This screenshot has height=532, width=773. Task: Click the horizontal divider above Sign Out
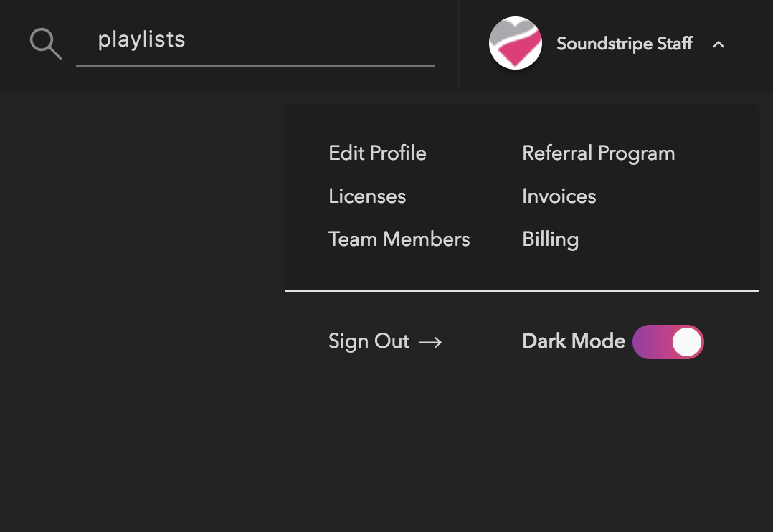[x=521, y=291]
